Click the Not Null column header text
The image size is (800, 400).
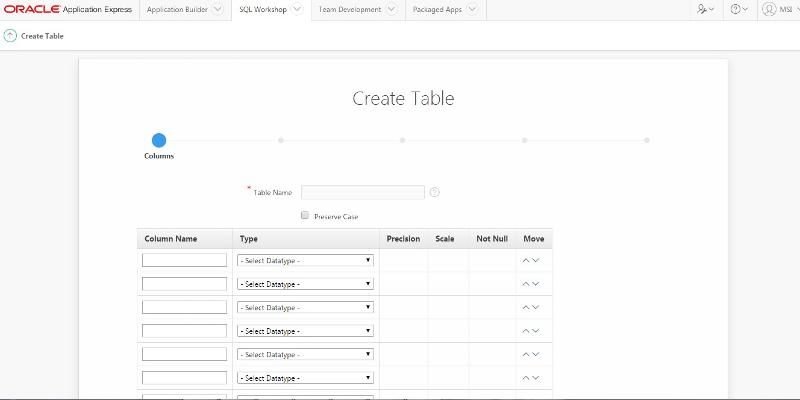point(492,239)
